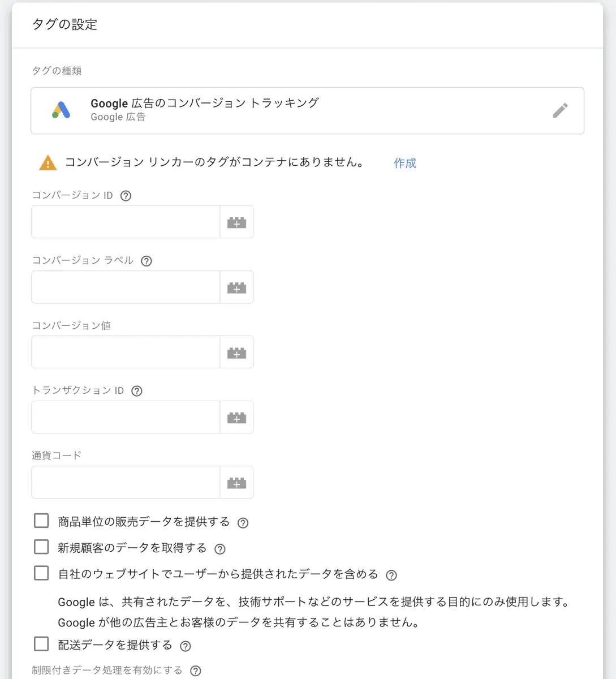Click the Google 広告 logo icon
This screenshot has width=616, height=679.
pyautogui.click(x=61, y=110)
